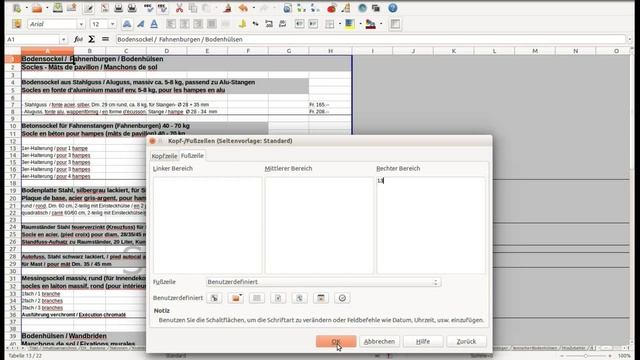640x360 pixels.
Task: Expand the Name Box A1 dropdown
Action: [63, 40]
